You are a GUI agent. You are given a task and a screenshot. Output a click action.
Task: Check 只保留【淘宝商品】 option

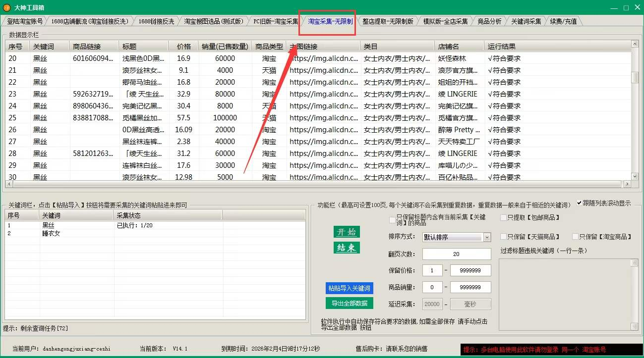(576, 237)
